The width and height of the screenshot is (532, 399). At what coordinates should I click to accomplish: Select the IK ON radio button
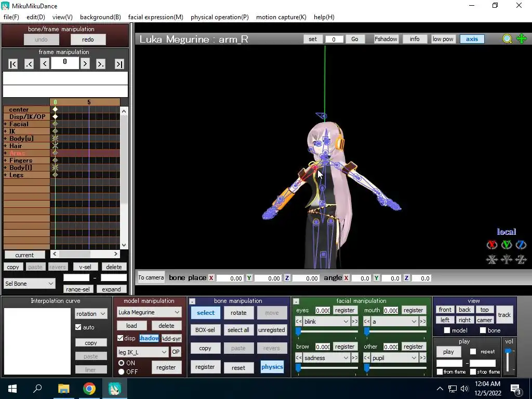coord(121,363)
